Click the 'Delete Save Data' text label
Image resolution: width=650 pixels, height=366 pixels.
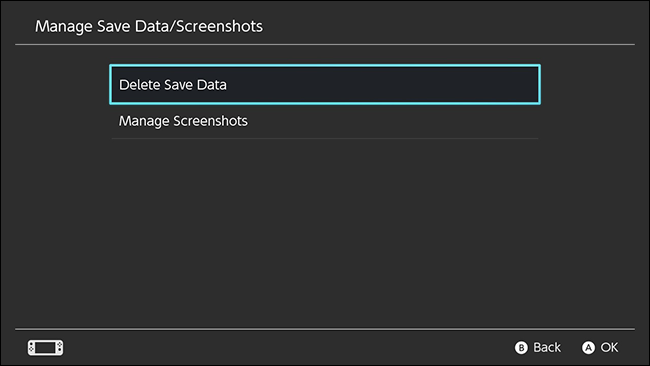(x=173, y=85)
